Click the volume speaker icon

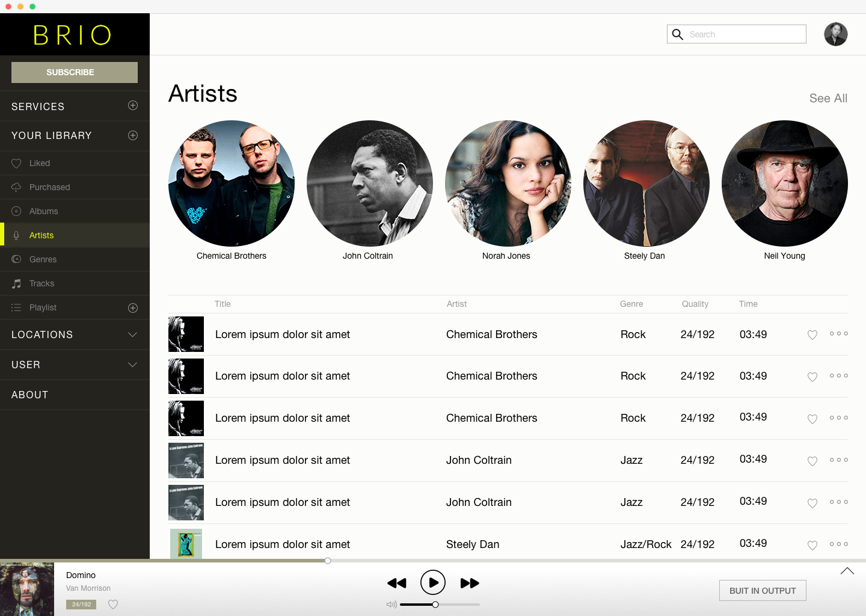[x=392, y=605]
